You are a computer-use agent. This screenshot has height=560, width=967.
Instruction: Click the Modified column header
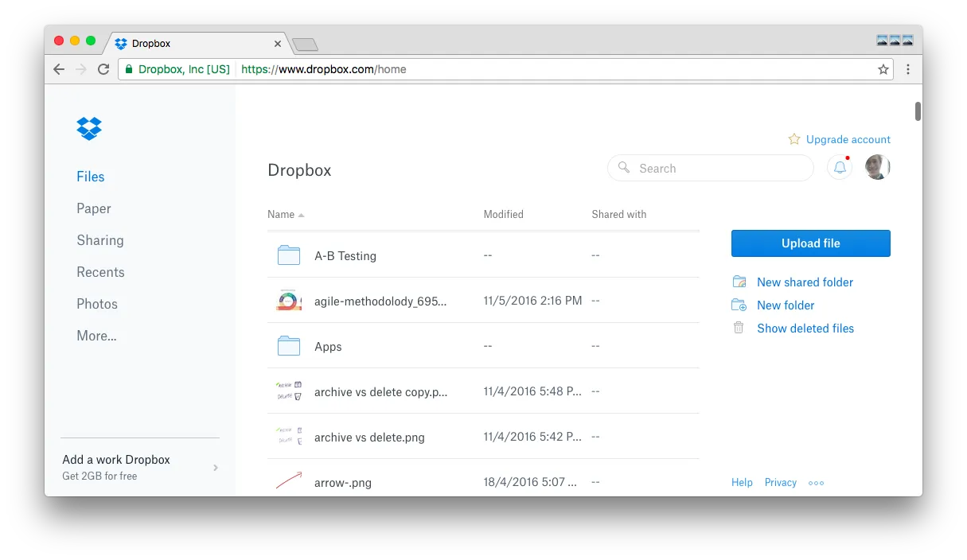click(x=504, y=214)
